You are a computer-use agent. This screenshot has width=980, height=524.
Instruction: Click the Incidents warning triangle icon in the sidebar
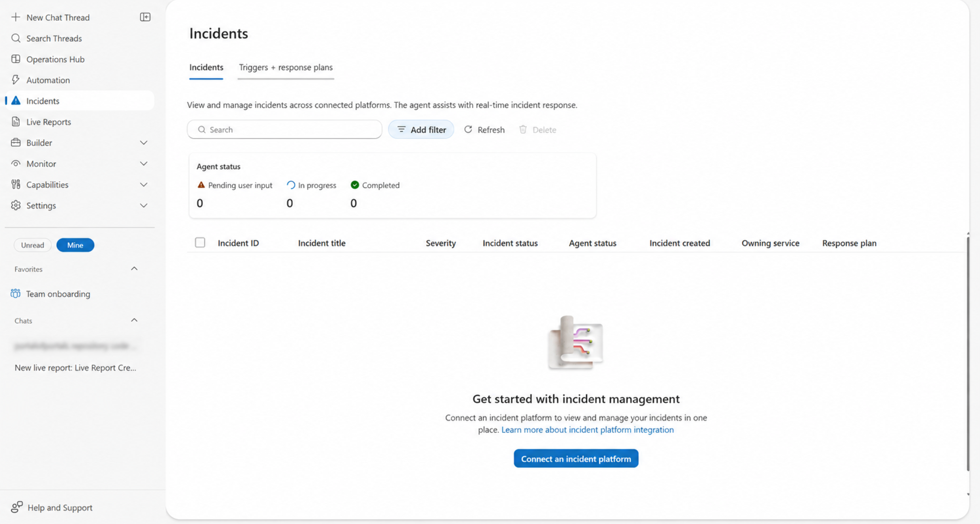[16, 101]
